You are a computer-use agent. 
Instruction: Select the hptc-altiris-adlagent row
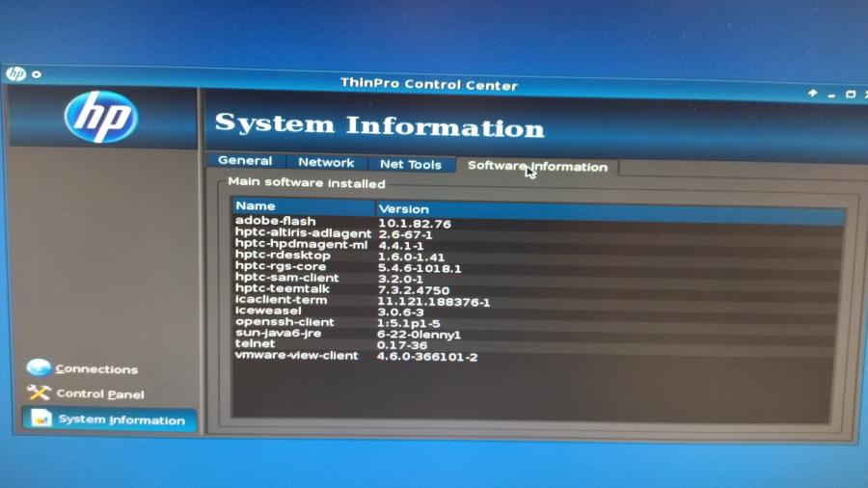pyautogui.click(x=537, y=233)
